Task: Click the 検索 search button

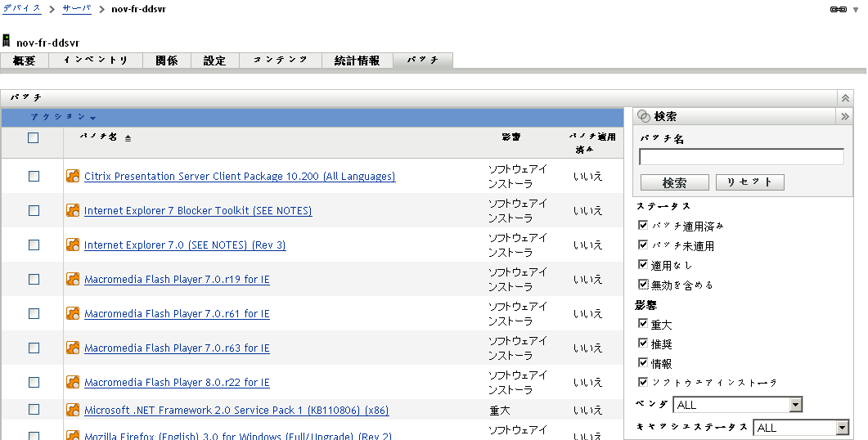Action: (674, 182)
